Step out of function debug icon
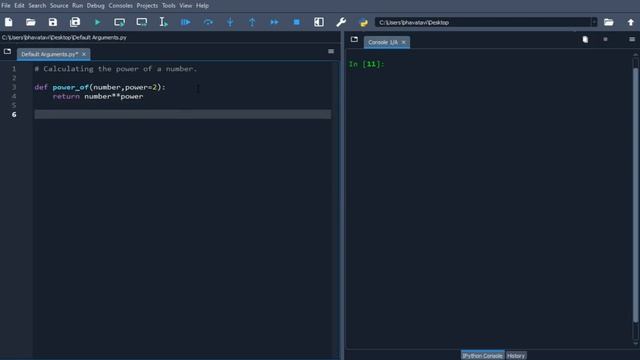 [x=252, y=22]
